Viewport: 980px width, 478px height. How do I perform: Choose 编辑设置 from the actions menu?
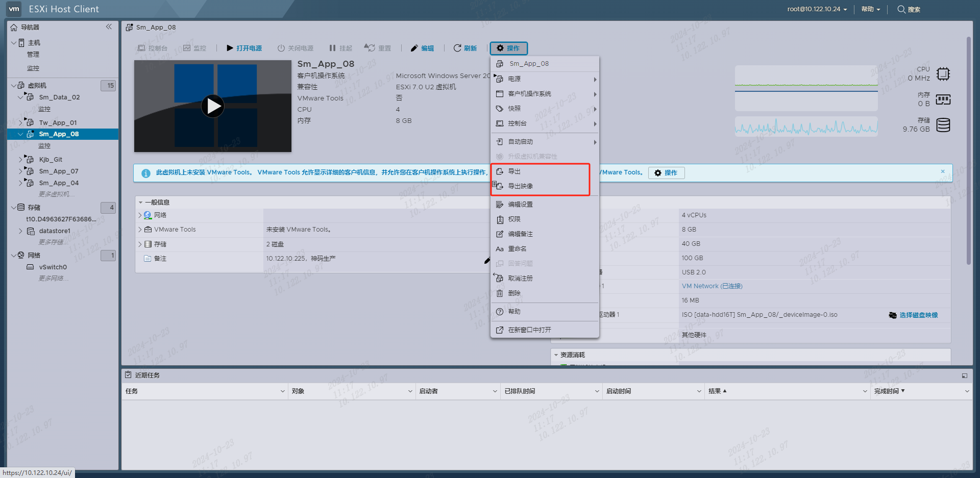click(545, 205)
